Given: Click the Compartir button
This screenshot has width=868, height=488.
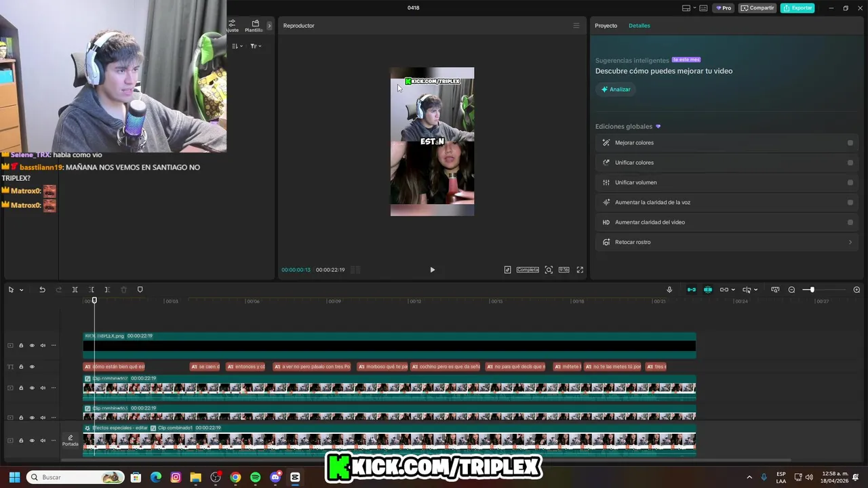Looking at the screenshot, I should click(x=757, y=8).
